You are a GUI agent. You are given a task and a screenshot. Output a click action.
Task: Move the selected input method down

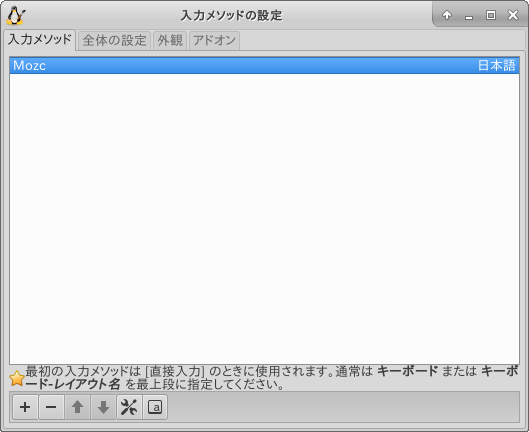coord(103,407)
